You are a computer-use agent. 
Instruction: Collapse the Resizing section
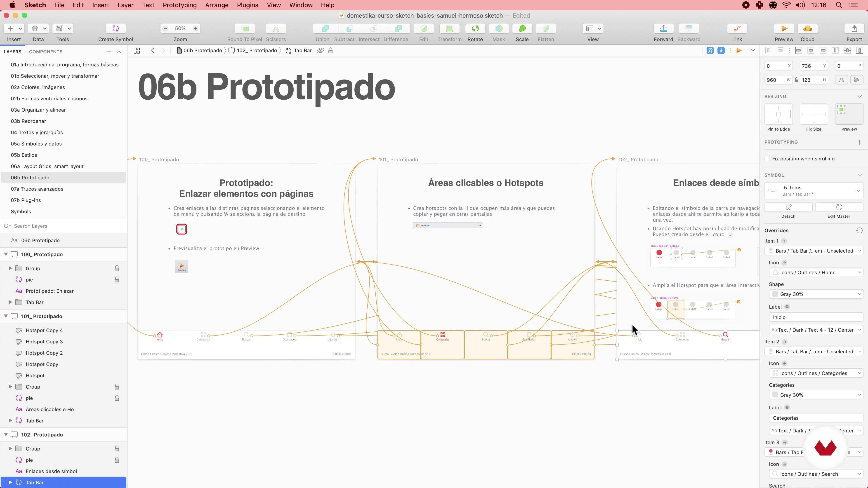point(859,96)
